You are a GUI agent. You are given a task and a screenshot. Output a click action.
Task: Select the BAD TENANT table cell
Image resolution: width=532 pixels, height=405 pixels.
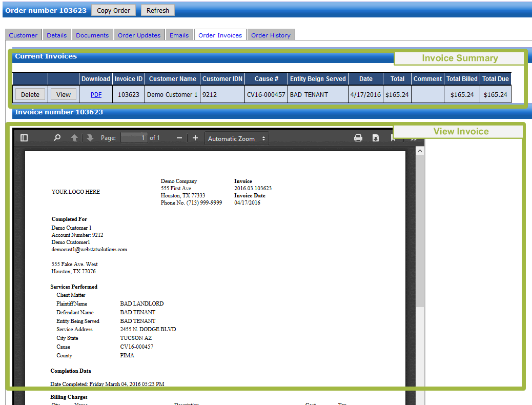pos(318,94)
